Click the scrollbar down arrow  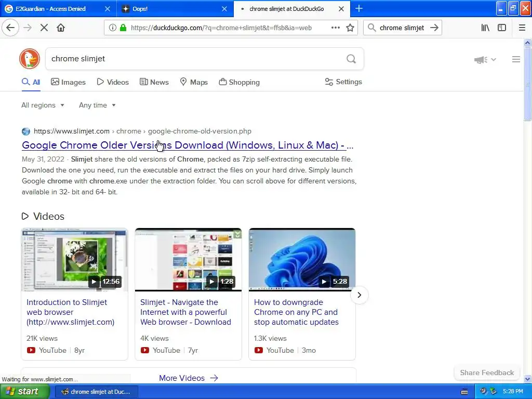(527, 379)
